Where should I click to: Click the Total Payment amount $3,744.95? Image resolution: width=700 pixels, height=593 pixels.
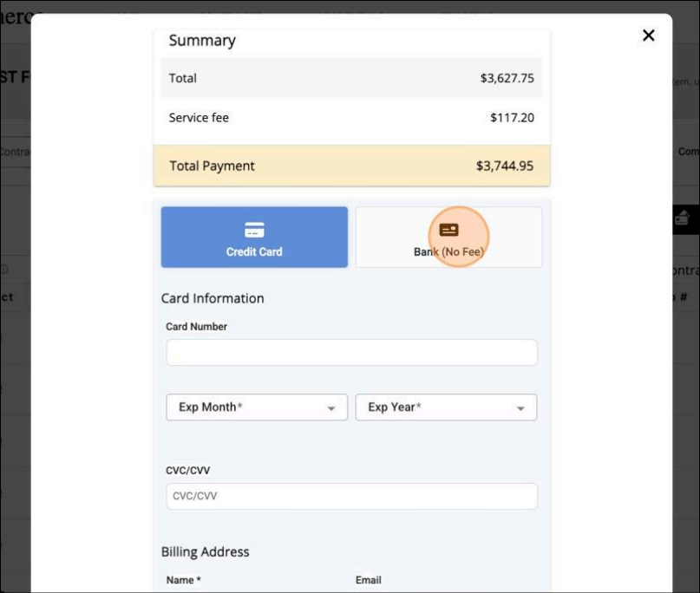tap(504, 166)
